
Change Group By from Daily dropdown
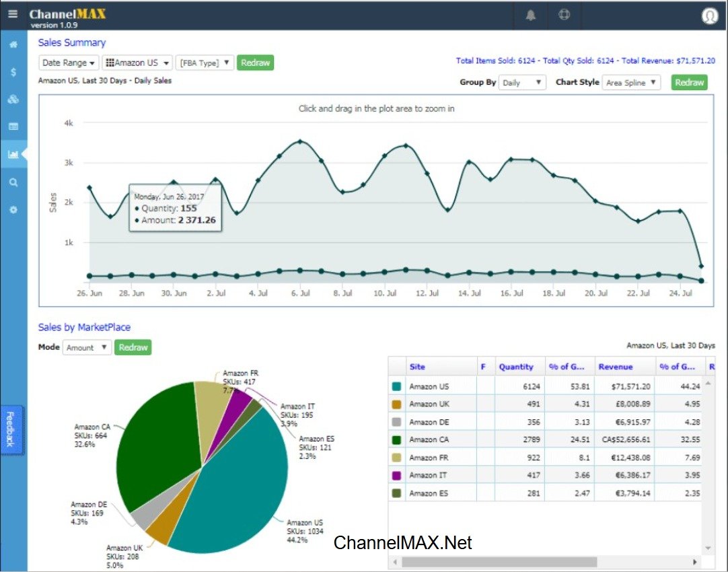point(522,82)
